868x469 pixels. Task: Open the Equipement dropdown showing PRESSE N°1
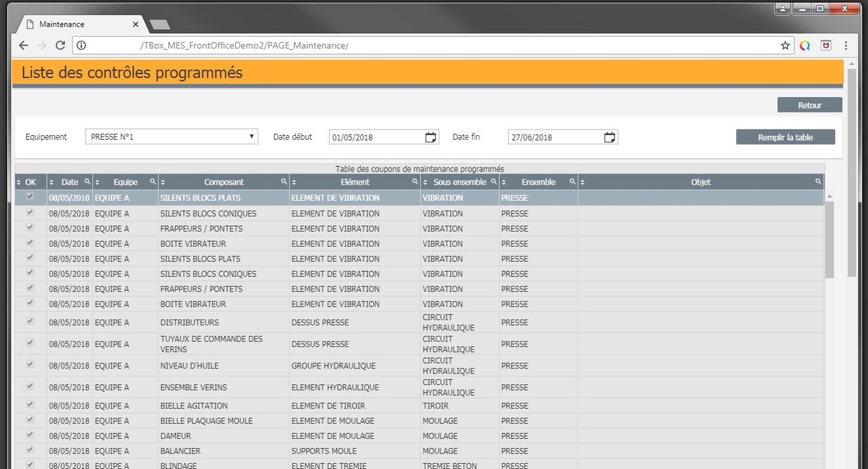click(x=172, y=136)
